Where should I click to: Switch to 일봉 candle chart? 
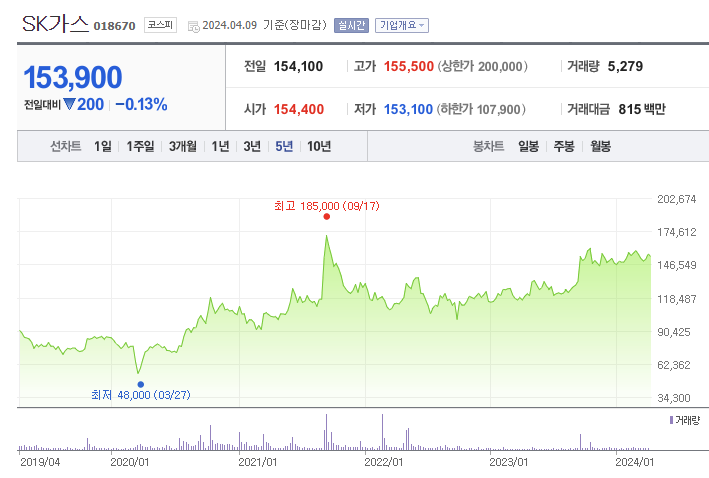528,146
